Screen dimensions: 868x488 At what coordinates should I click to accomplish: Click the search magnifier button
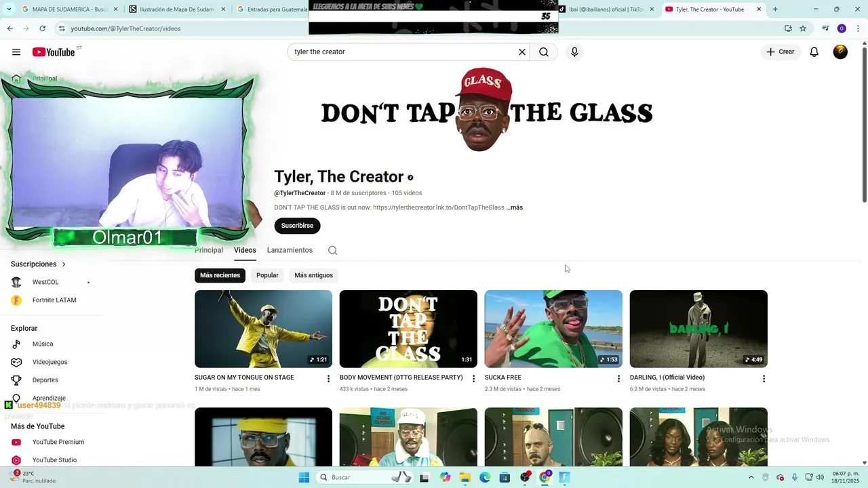coord(544,52)
